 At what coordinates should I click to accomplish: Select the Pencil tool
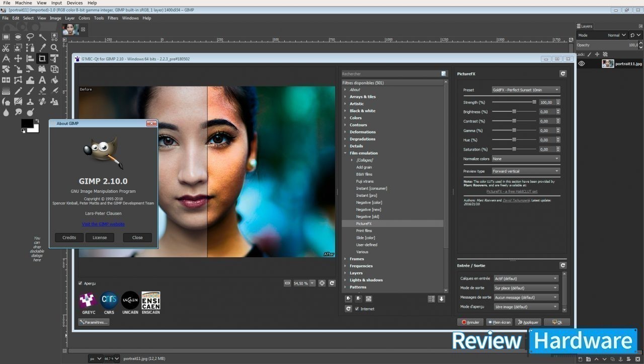click(x=18, y=91)
